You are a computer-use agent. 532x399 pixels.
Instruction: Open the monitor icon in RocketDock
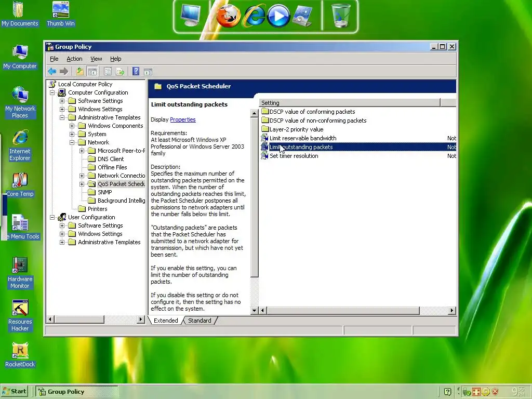coord(191,16)
